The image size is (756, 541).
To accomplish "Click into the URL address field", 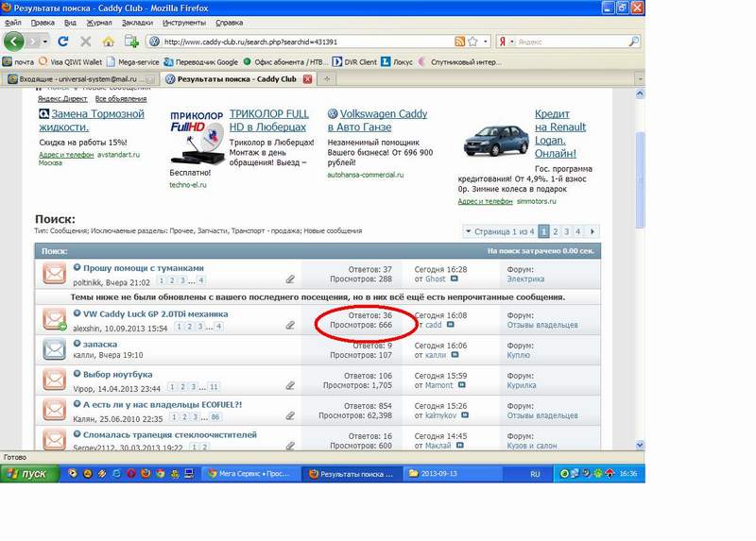I will click(306, 42).
